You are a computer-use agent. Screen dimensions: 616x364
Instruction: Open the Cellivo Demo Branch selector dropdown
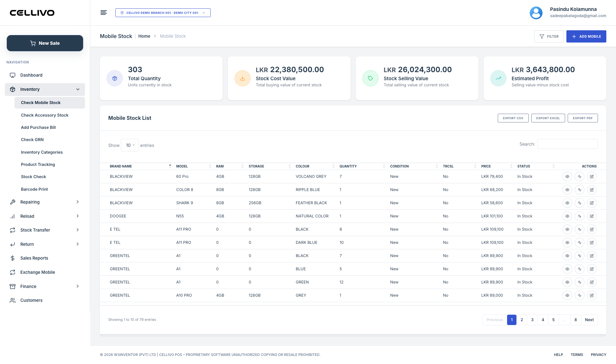point(163,13)
